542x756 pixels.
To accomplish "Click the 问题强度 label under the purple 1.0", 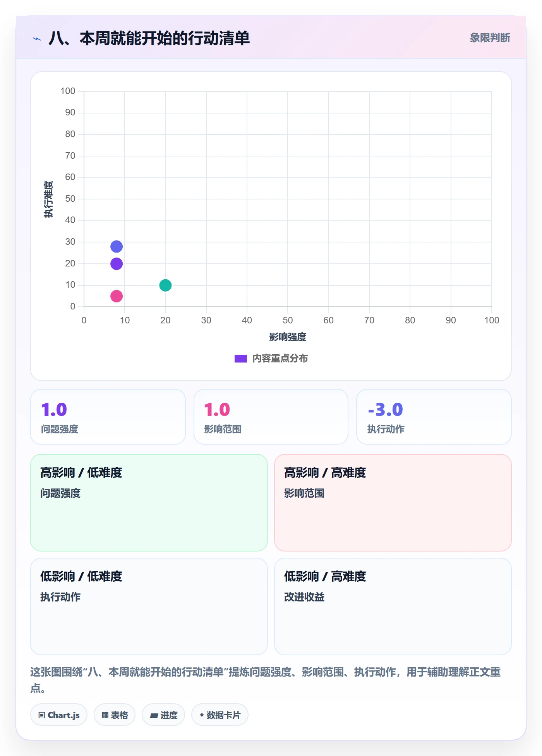I will tap(60, 429).
